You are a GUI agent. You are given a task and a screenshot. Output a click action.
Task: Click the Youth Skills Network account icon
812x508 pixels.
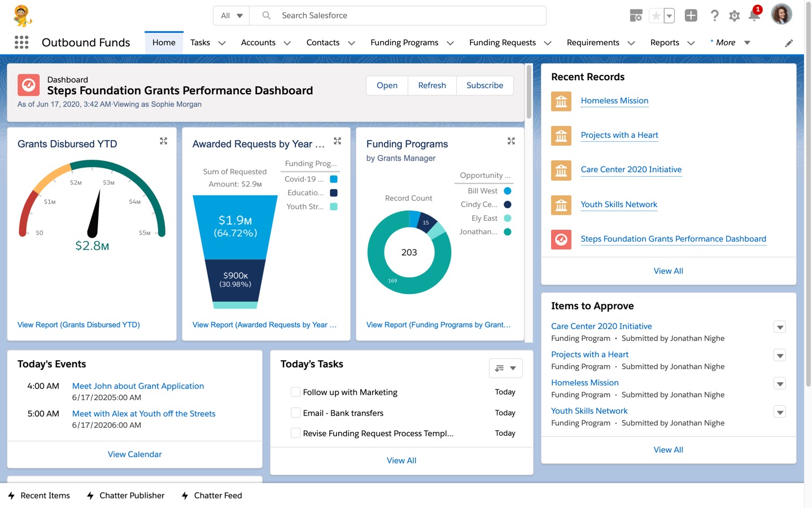click(x=561, y=205)
